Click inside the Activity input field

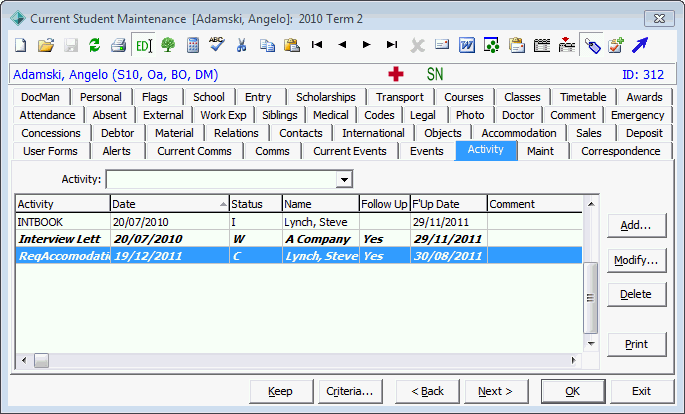(221, 179)
